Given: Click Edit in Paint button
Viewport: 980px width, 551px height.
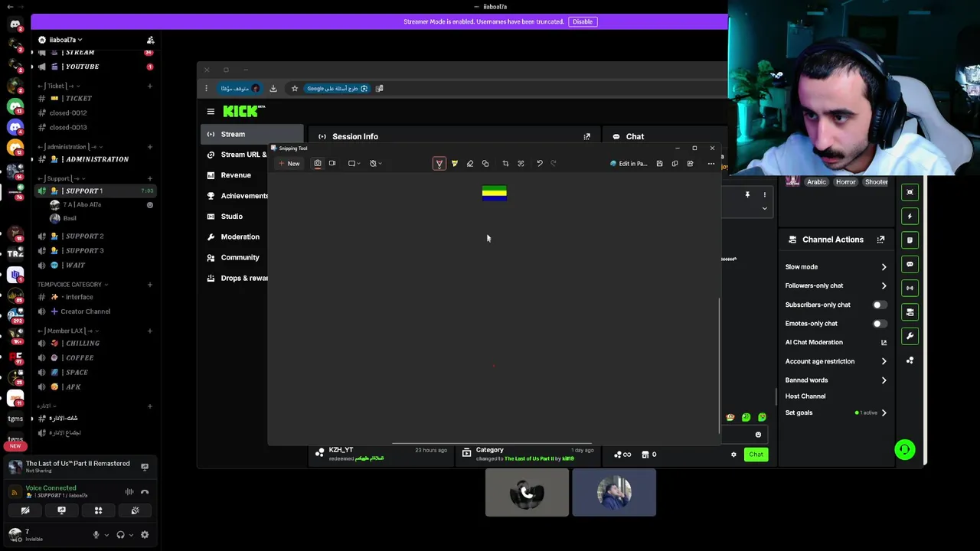Looking at the screenshot, I should pos(629,163).
